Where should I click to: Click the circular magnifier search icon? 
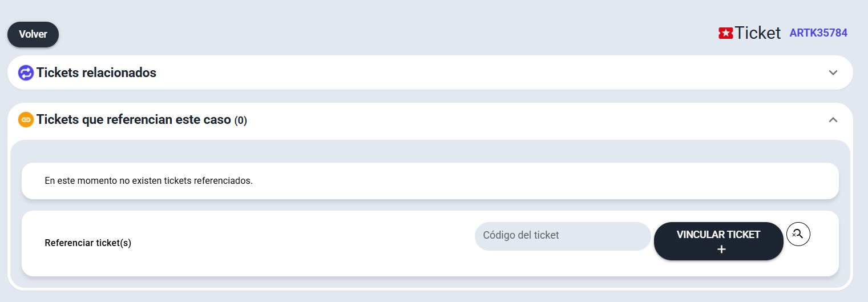pos(798,234)
